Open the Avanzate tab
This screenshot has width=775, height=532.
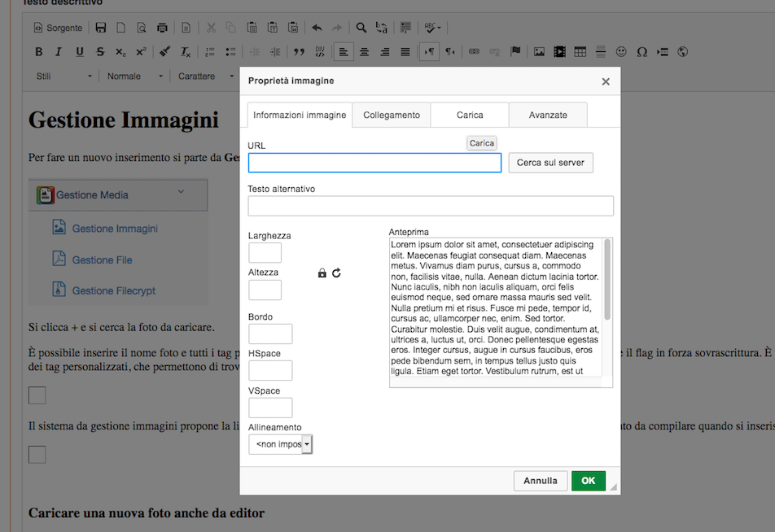tap(548, 115)
